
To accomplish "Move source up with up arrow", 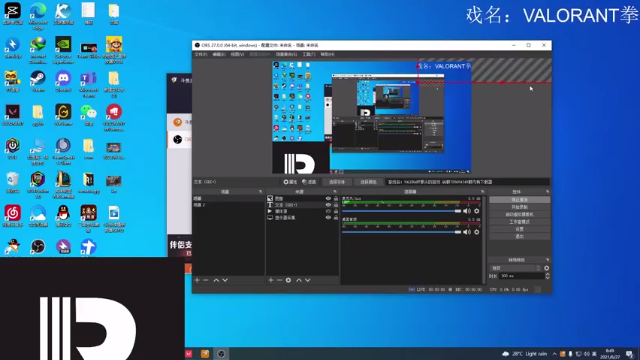I will pos(299,280).
